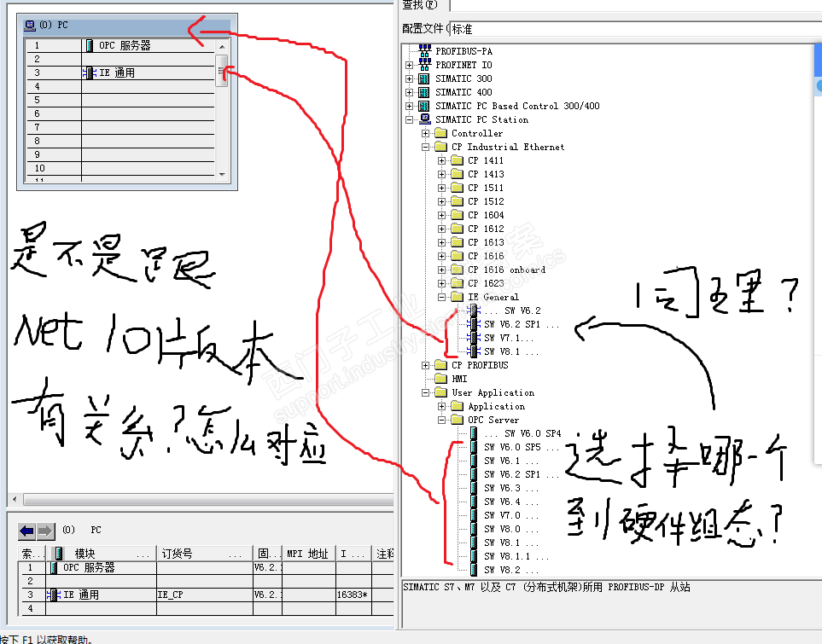Collapse the SIMATIC PC Station node
Image resolution: width=822 pixels, height=644 pixels.
pos(410,119)
